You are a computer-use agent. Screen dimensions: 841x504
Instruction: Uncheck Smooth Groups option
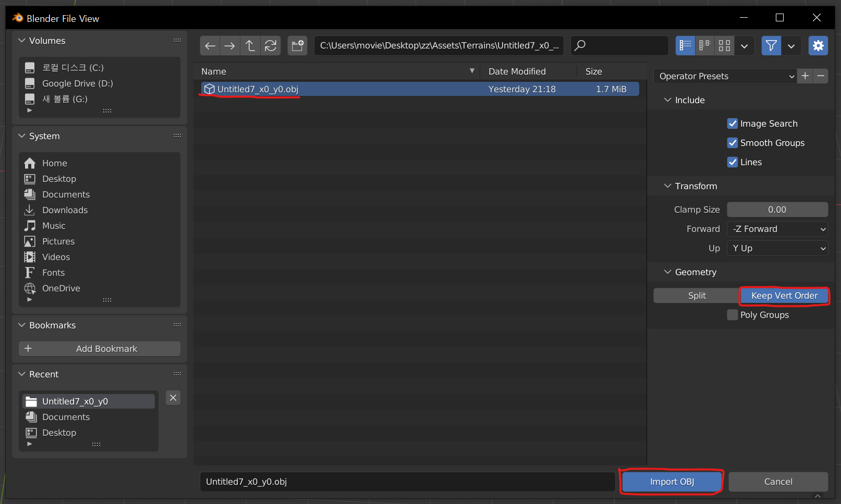click(x=733, y=143)
